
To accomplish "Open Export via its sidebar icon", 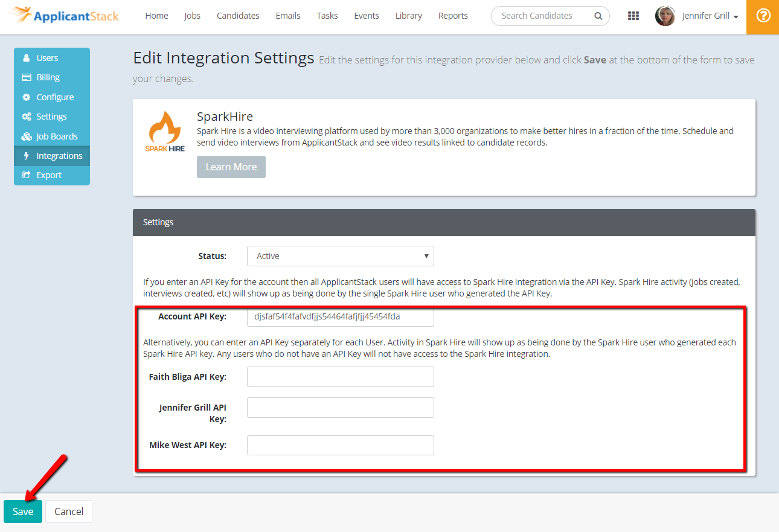I will pyautogui.click(x=25, y=175).
